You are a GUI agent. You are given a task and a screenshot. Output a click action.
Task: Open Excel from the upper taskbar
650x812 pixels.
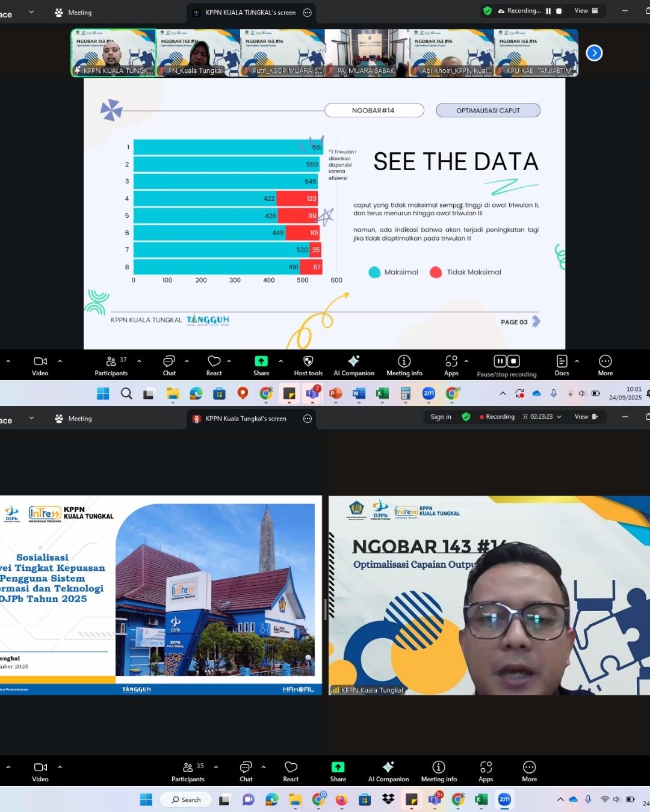[x=382, y=393]
